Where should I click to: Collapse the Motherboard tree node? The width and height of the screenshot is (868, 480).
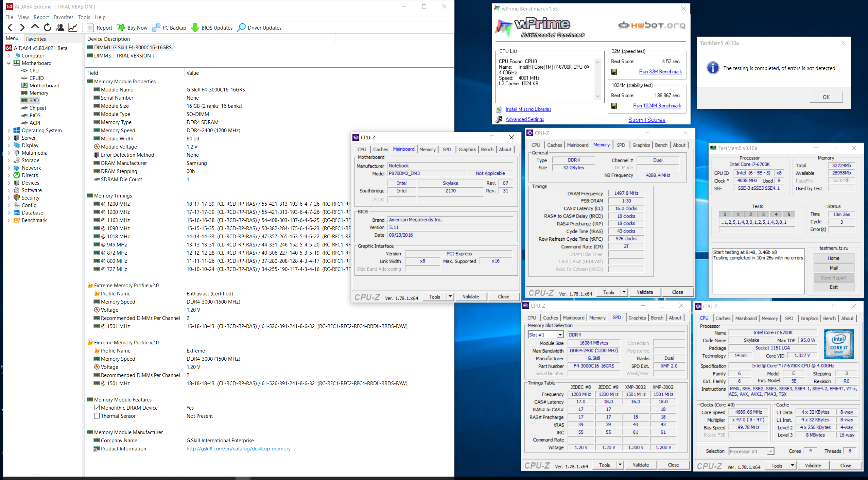coord(9,63)
